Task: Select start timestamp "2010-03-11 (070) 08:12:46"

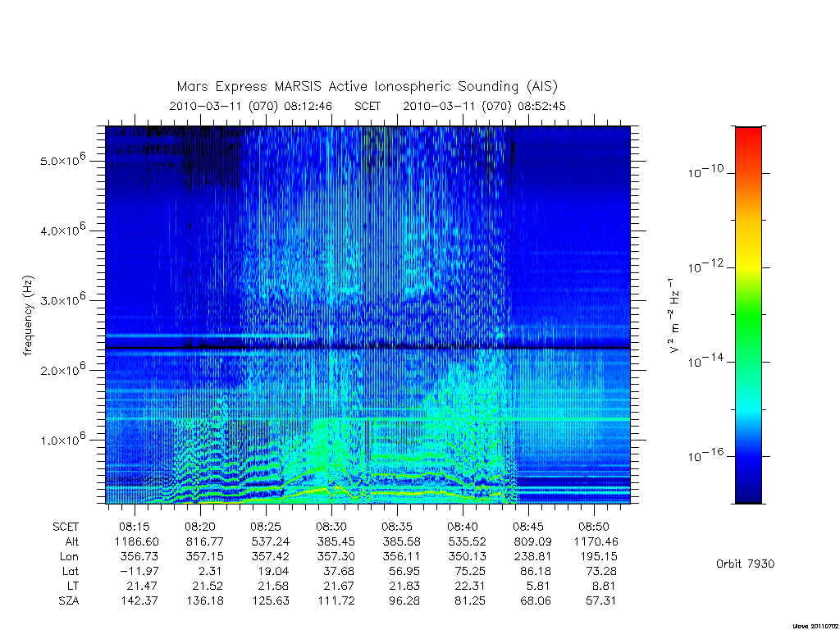Action: tap(251, 106)
